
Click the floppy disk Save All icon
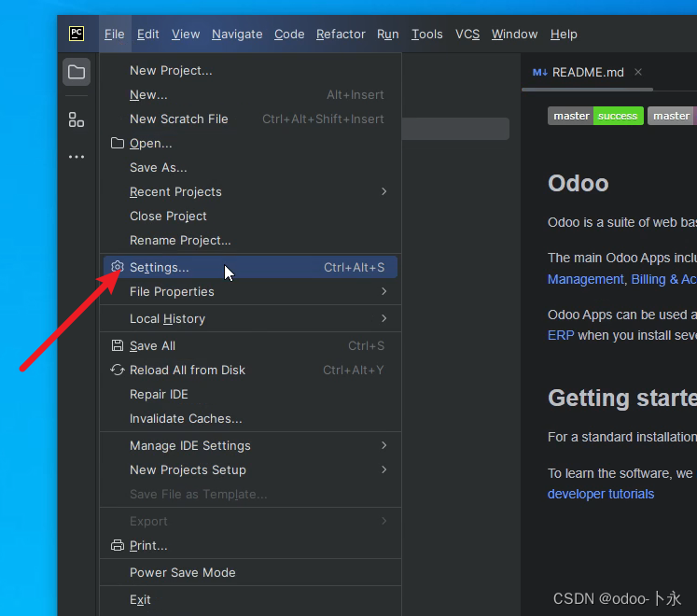click(x=117, y=345)
